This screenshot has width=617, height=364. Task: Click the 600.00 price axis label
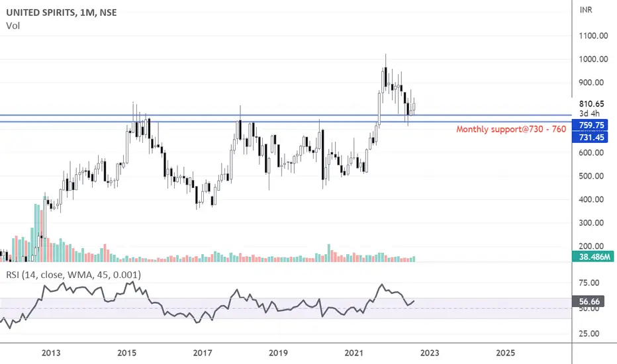pyautogui.click(x=591, y=153)
